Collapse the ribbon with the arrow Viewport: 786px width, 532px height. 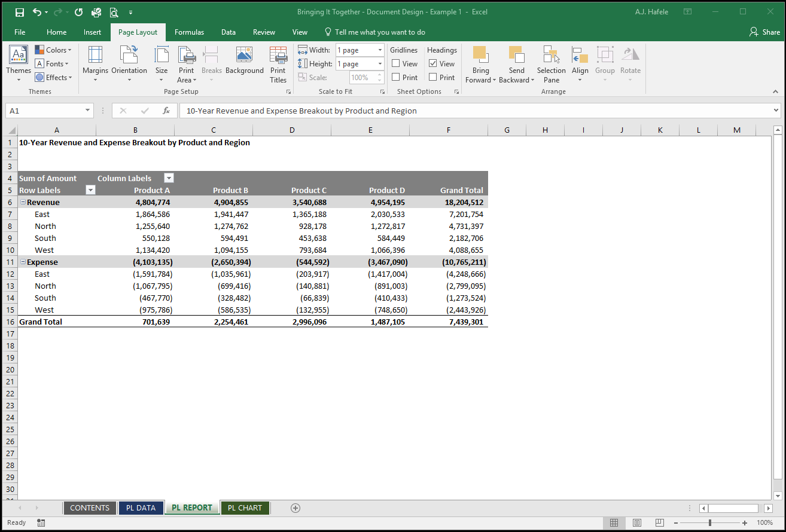776,92
